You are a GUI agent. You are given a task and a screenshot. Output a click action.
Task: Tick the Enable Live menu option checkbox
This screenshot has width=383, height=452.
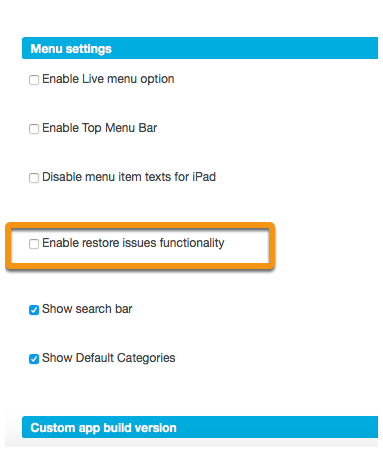(x=34, y=80)
